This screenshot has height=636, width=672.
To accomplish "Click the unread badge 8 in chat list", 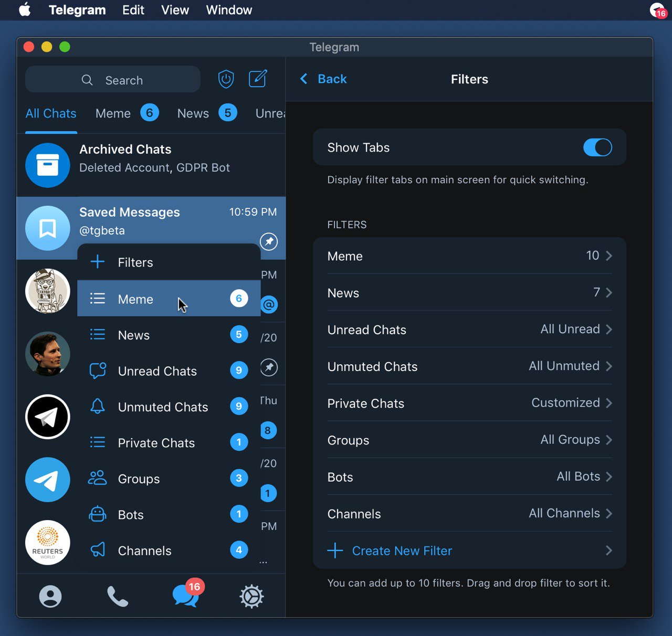I will tap(268, 430).
